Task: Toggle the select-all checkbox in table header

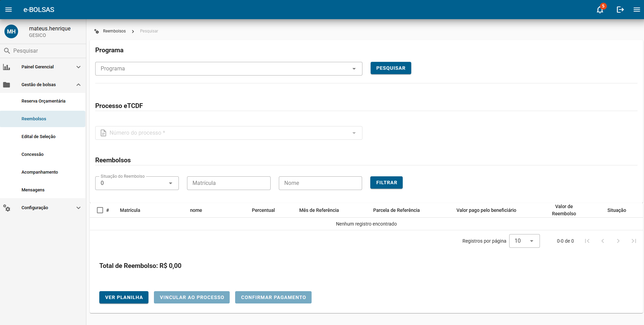Action: (100, 210)
